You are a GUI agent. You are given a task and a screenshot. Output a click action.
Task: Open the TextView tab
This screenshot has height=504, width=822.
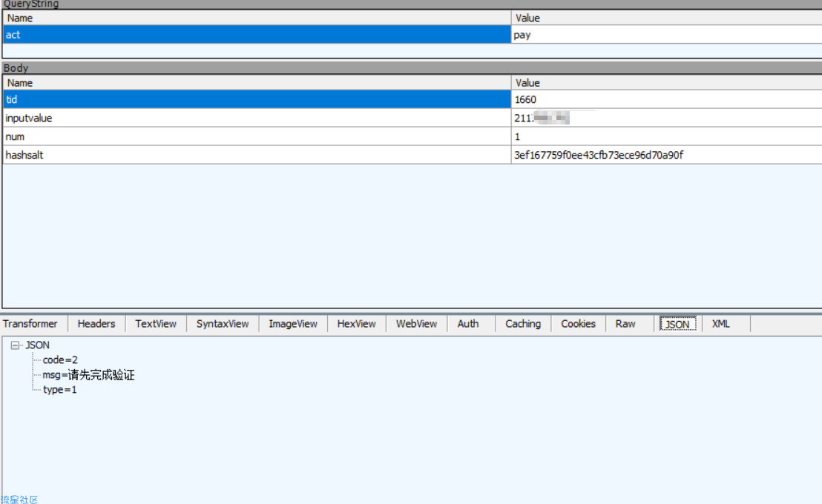pos(156,324)
